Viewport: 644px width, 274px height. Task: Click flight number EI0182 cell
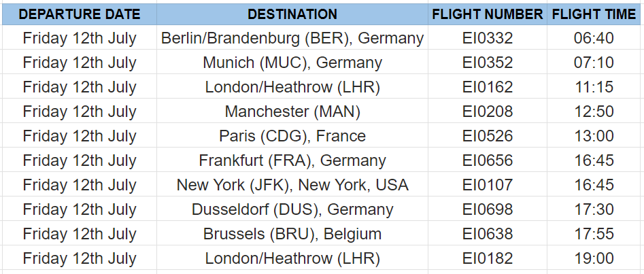(488, 258)
